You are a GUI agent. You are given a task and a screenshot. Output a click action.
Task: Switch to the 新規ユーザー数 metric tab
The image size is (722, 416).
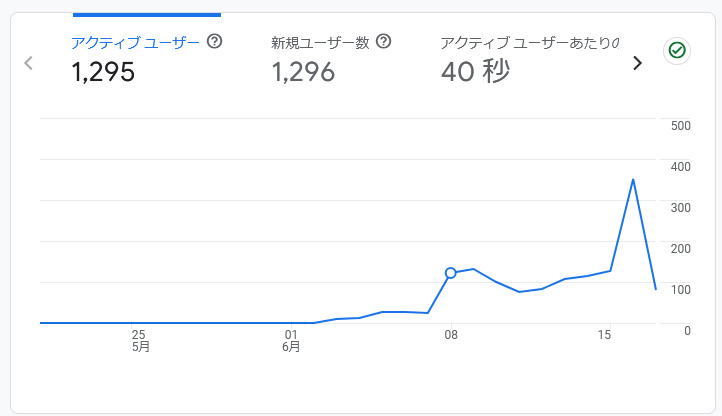(331, 60)
